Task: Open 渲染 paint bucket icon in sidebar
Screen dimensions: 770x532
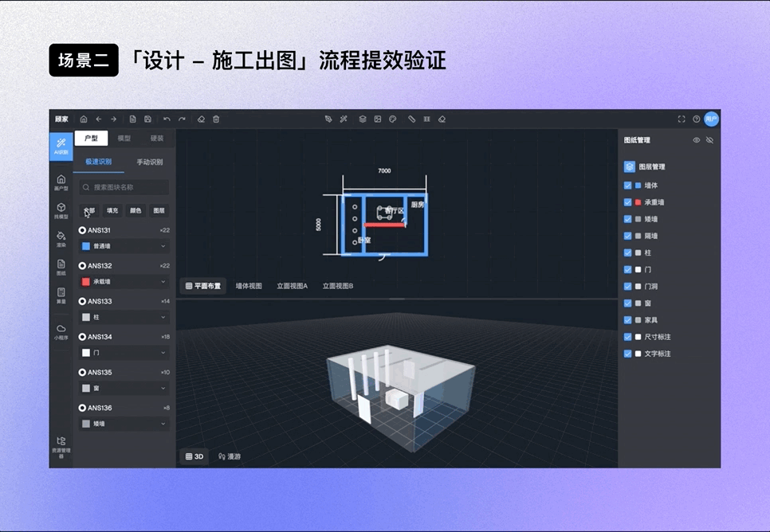Action: point(61,239)
